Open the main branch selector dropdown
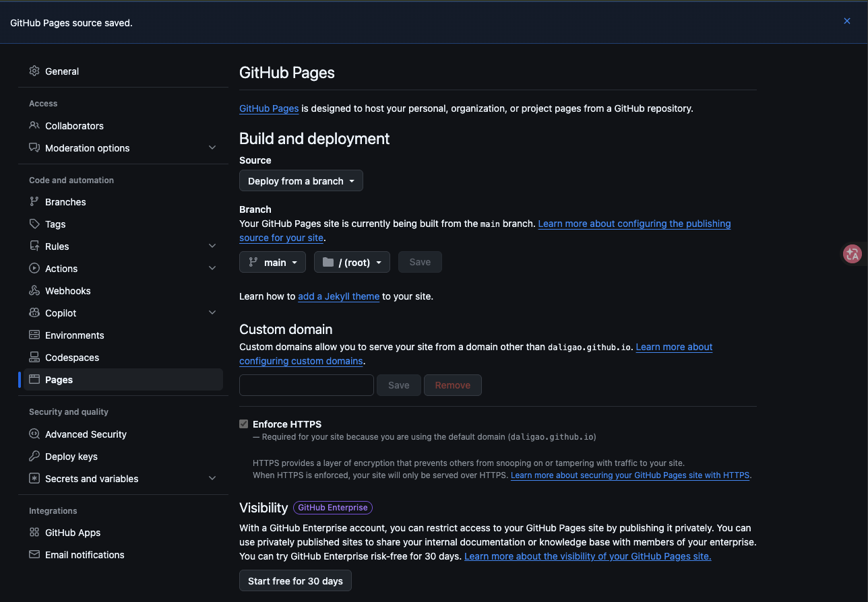 tap(272, 262)
